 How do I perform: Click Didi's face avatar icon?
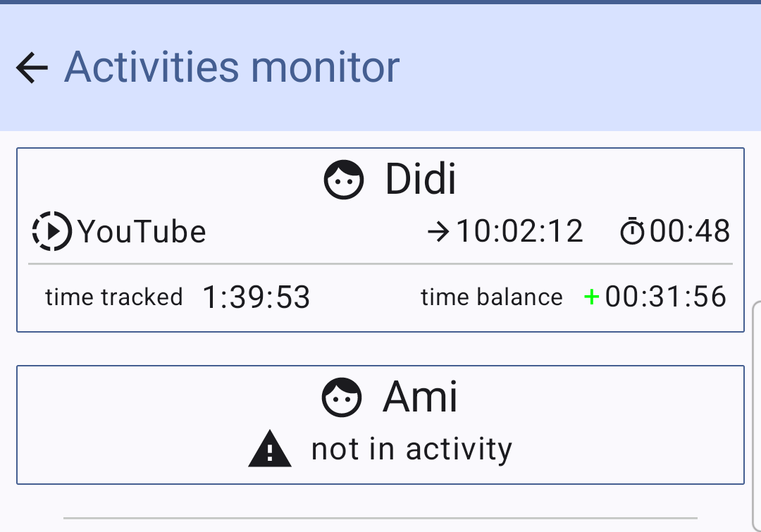[343, 180]
